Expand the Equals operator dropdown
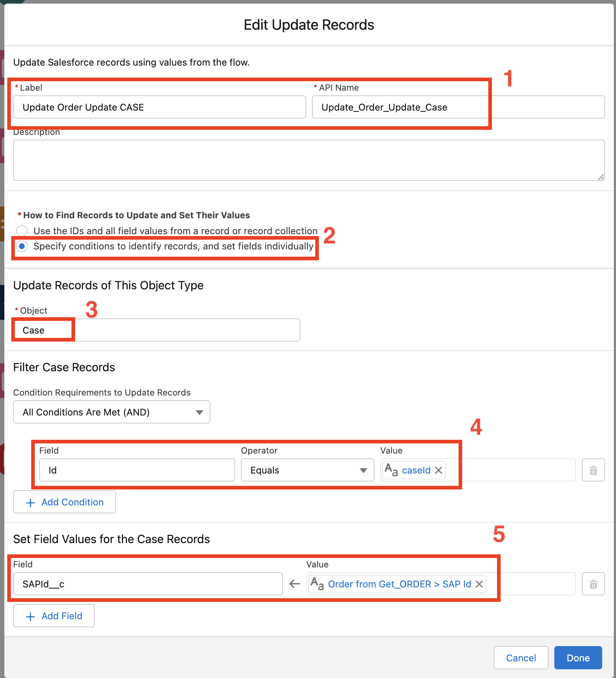This screenshot has width=616, height=678. [x=307, y=470]
